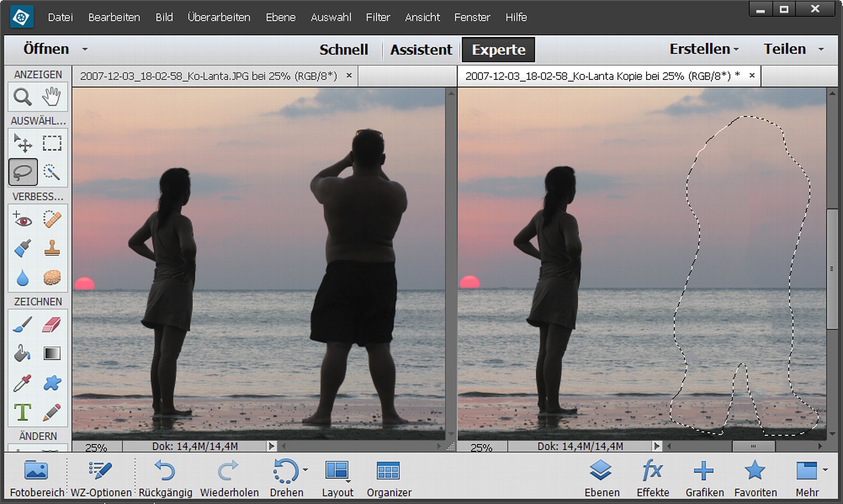Open the Teilen dropdown
Image resolution: width=843 pixels, height=504 pixels.
(794, 49)
